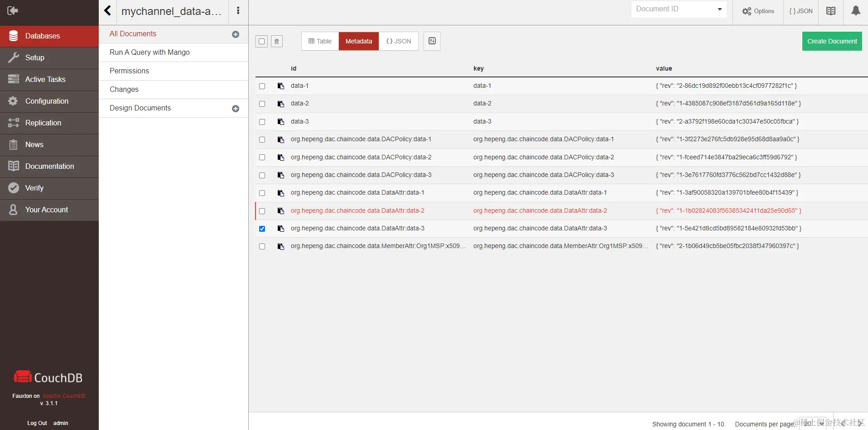Image resolution: width=868 pixels, height=430 pixels.
Task: Check the data-2 row checkbox
Action: pos(262,104)
